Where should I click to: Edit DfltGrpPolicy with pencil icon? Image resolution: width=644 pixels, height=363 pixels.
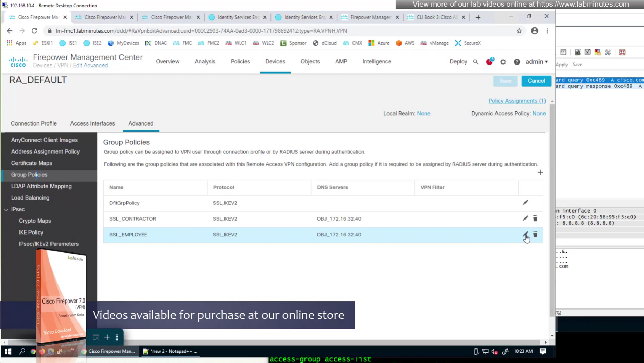coord(525,202)
